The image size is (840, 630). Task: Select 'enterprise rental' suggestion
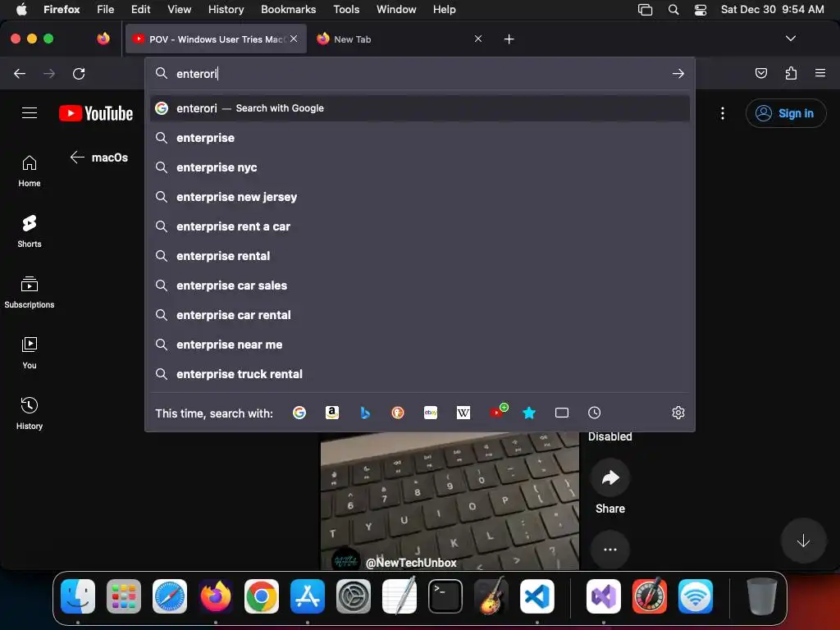pyautogui.click(x=419, y=256)
